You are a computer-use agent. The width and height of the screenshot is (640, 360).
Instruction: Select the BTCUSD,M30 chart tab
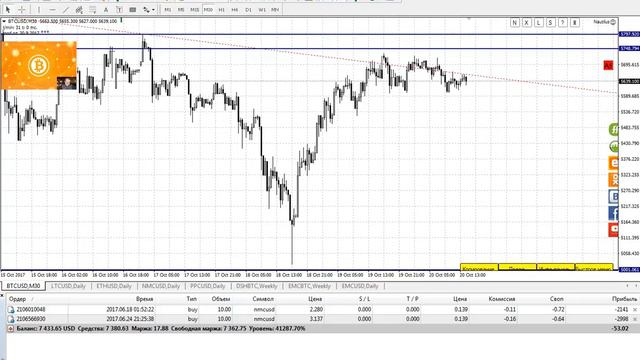pos(24,286)
